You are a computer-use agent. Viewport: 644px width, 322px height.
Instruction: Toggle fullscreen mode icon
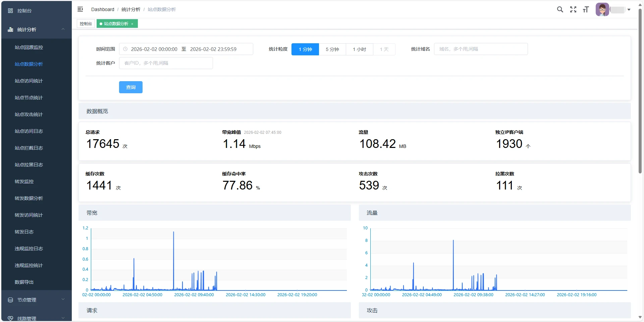pyautogui.click(x=573, y=9)
